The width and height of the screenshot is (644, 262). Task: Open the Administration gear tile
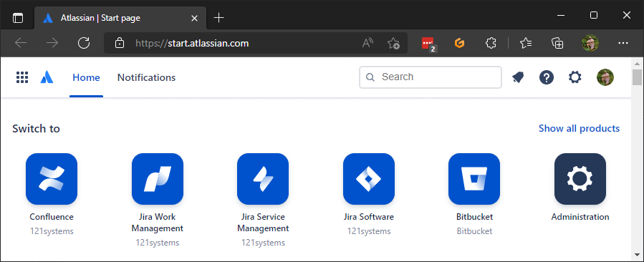(x=580, y=179)
